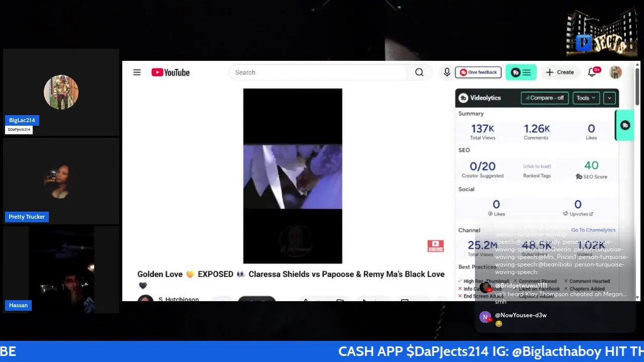Click the 137K Total Views stat

(482, 132)
